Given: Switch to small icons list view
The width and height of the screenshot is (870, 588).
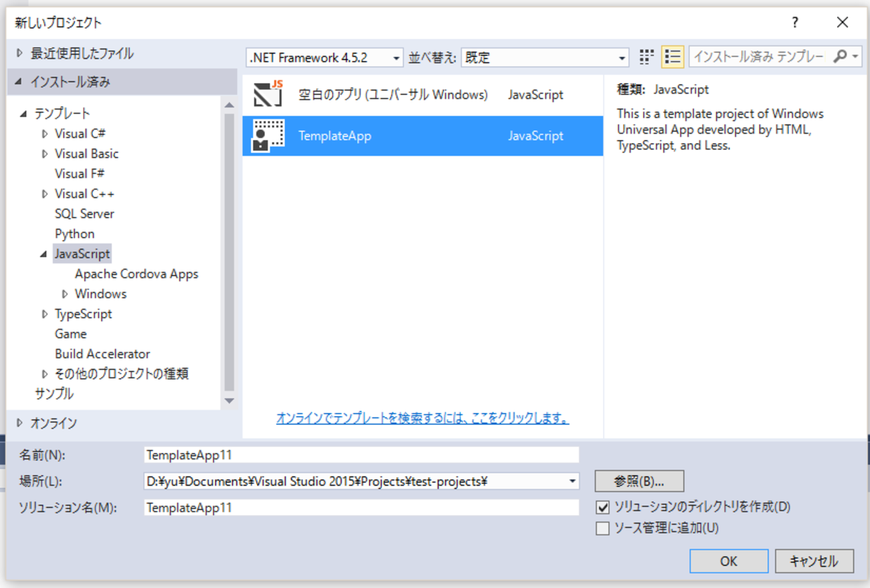Looking at the screenshot, I should pos(673,58).
